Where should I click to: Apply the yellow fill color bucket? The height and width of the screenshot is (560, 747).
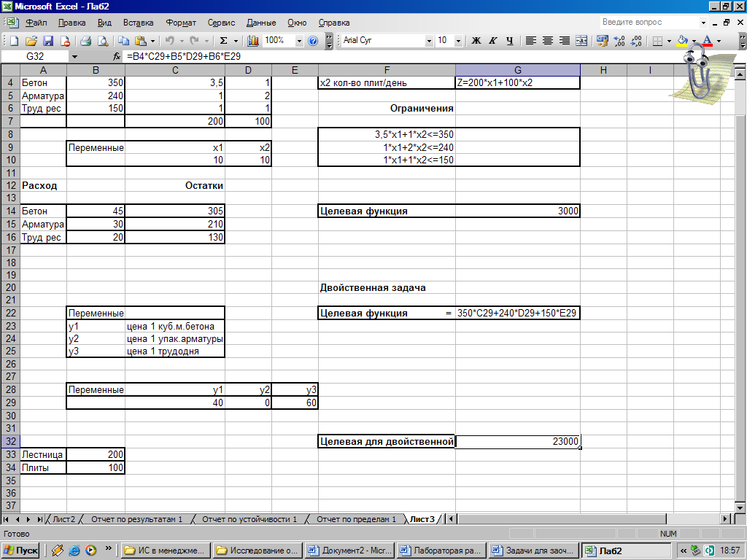(682, 41)
